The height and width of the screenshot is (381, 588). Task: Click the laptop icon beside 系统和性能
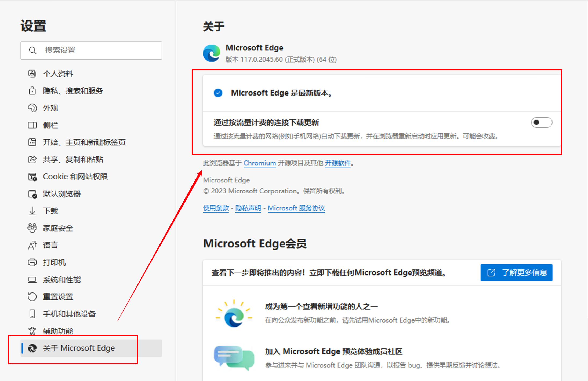coord(32,280)
